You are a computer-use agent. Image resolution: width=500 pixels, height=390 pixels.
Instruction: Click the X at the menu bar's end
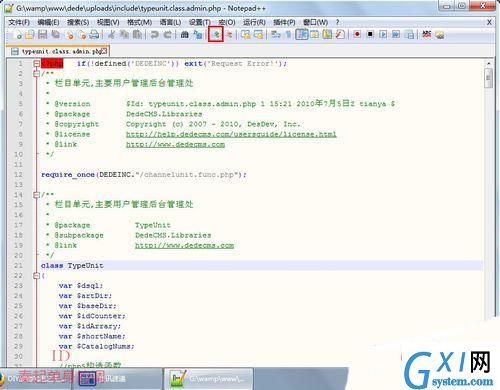(x=489, y=22)
